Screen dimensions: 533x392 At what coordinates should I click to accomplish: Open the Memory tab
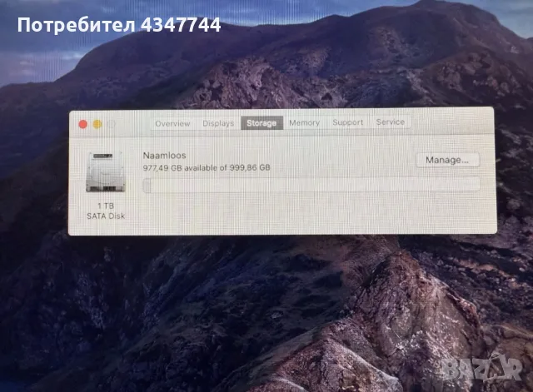click(x=304, y=122)
